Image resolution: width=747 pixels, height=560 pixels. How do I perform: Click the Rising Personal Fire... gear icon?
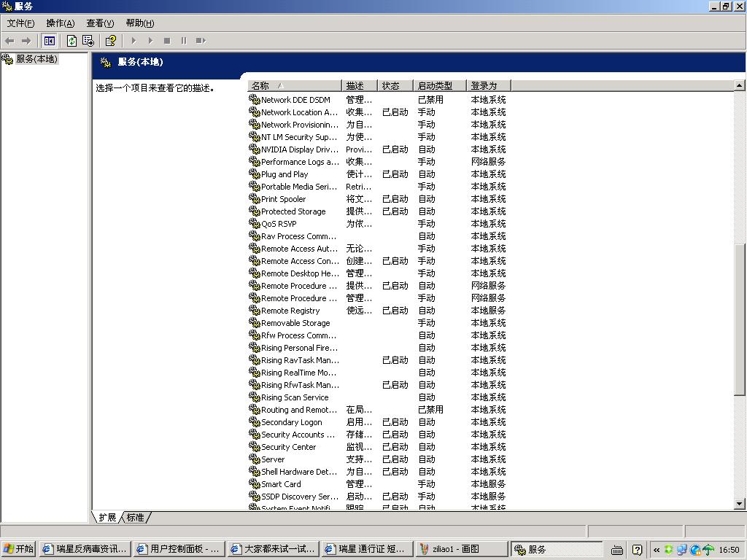pyautogui.click(x=255, y=347)
